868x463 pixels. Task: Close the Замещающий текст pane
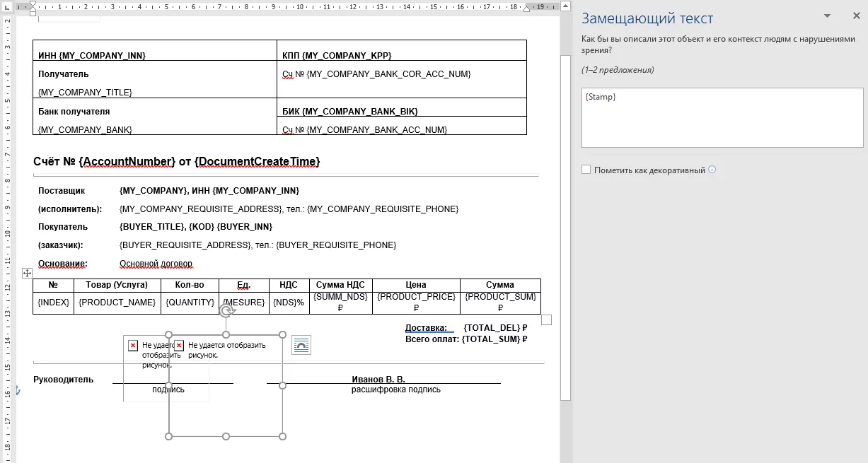tap(856, 16)
